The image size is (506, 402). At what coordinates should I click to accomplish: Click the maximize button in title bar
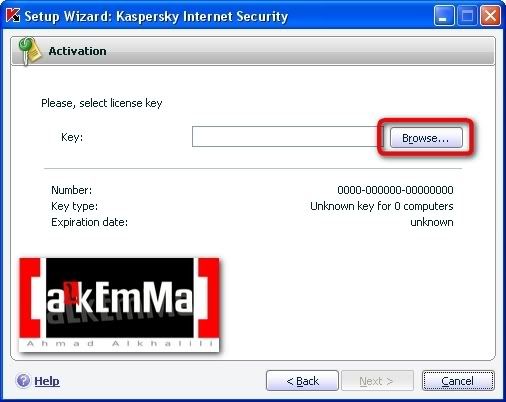tap(467, 16)
